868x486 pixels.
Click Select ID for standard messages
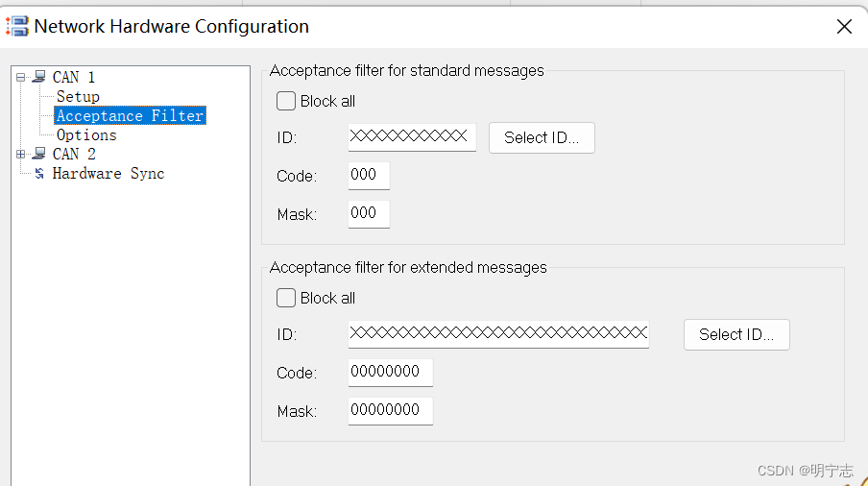pyautogui.click(x=542, y=137)
